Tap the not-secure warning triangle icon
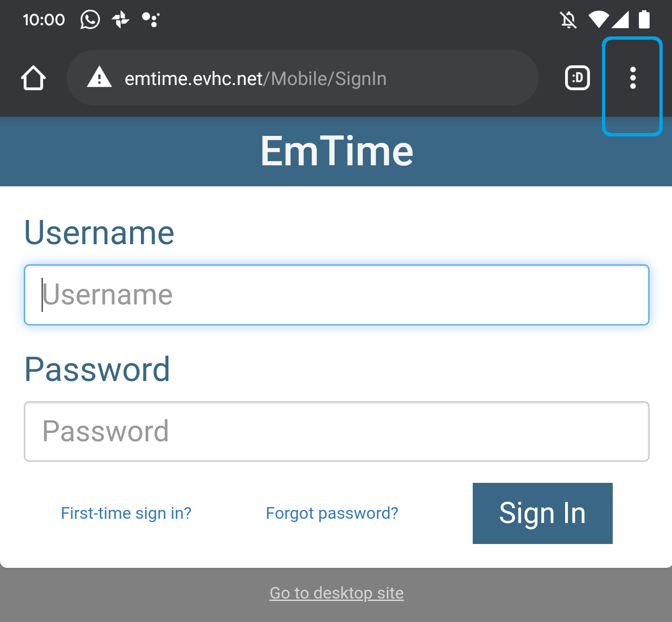The width and height of the screenshot is (672, 622). click(99, 78)
